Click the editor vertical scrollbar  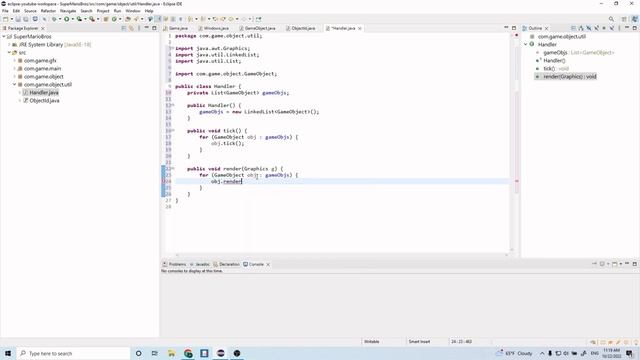coord(513,143)
